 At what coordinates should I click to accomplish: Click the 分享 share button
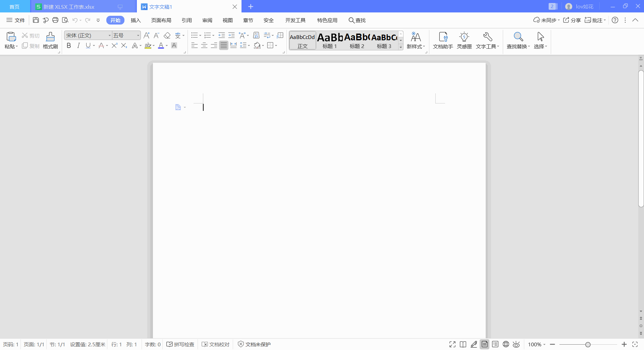(x=572, y=20)
